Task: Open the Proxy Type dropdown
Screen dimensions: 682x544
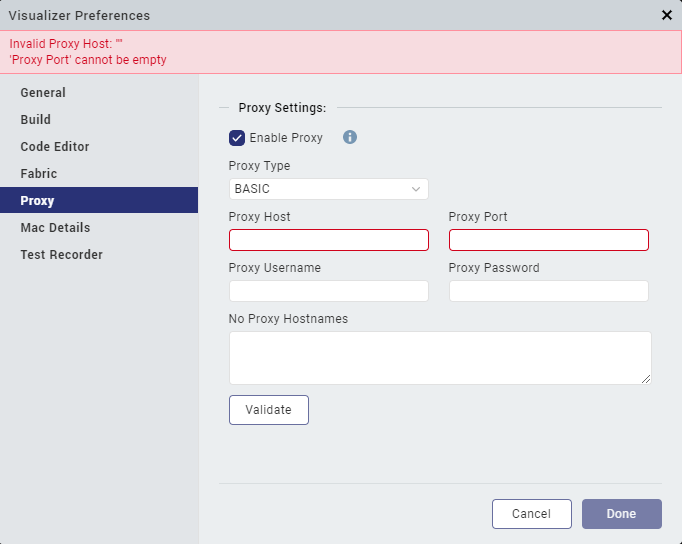Action: (328, 189)
